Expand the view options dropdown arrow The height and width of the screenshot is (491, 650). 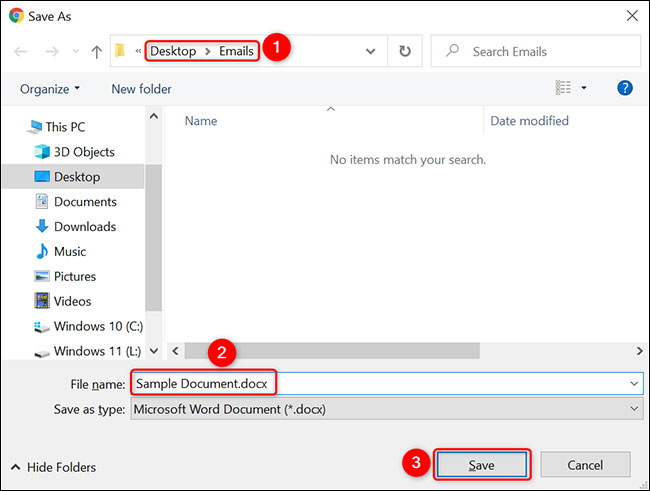[584, 88]
